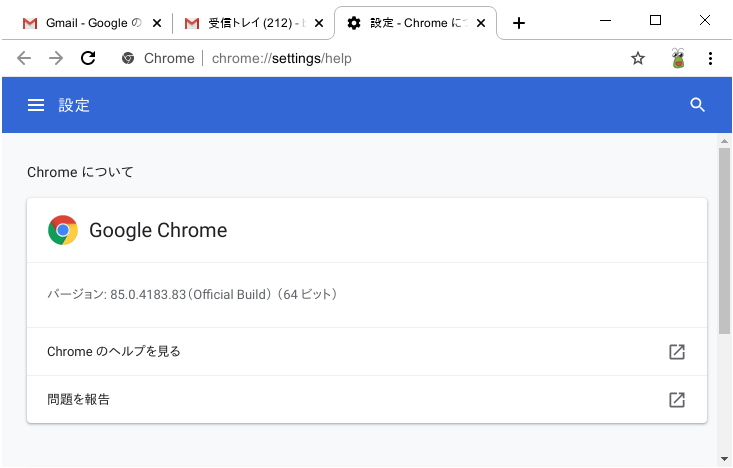Screen dimensions: 733x468
Task: Close the 設定 - Chrome tab
Action: (481, 23)
